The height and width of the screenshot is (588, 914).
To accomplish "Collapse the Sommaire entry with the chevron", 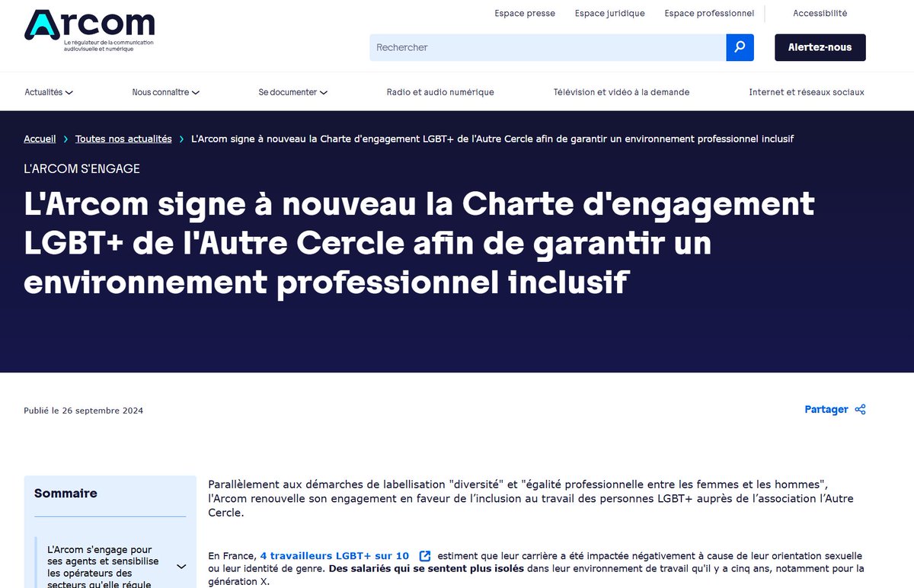I will tap(181, 567).
